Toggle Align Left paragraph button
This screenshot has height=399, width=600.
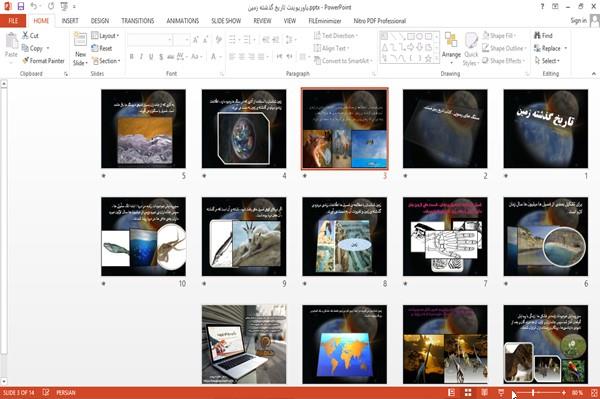pyautogui.click(x=232, y=57)
